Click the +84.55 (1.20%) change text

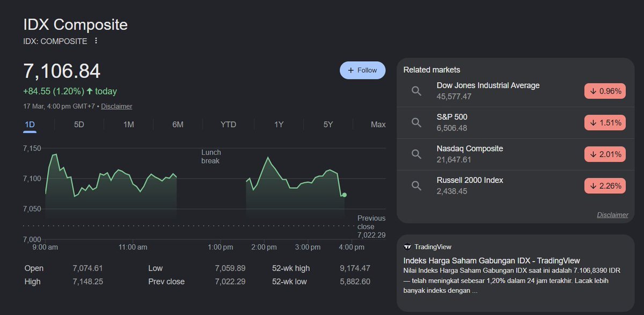coord(53,91)
